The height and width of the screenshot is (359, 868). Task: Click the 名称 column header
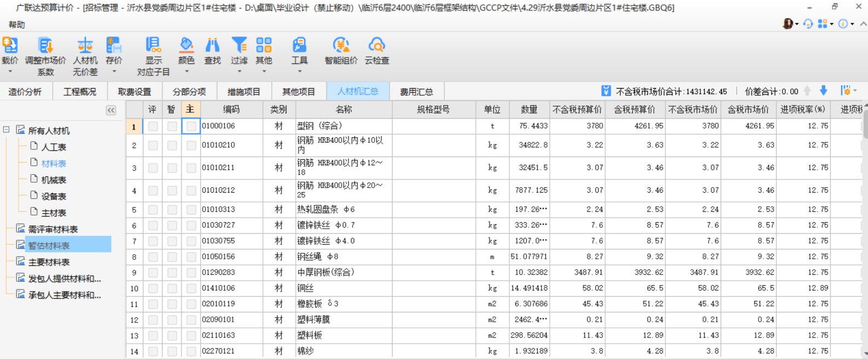tap(344, 109)
